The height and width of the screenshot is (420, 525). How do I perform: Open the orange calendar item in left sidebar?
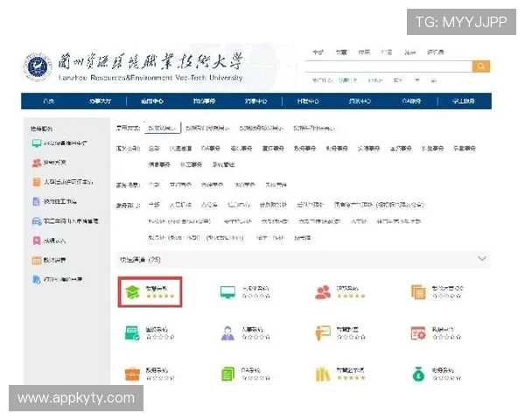[x=49, y=260]
